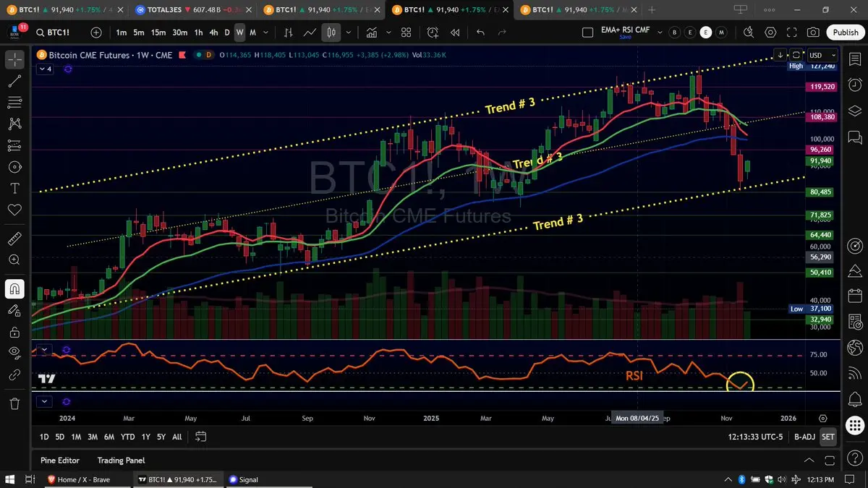Toggle B-ADJ back adjustment
This screenshot has height=488, width=868.
click(x=804, y=437)
